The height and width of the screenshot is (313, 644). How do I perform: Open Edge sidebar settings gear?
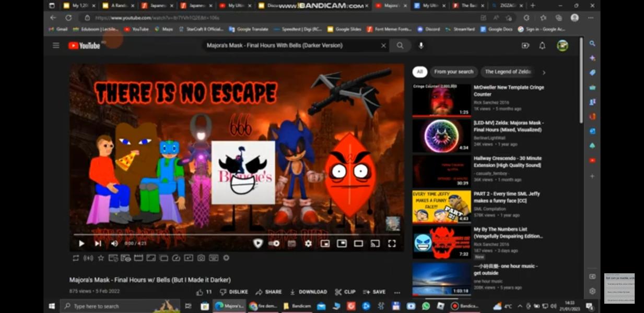[592, 291]
